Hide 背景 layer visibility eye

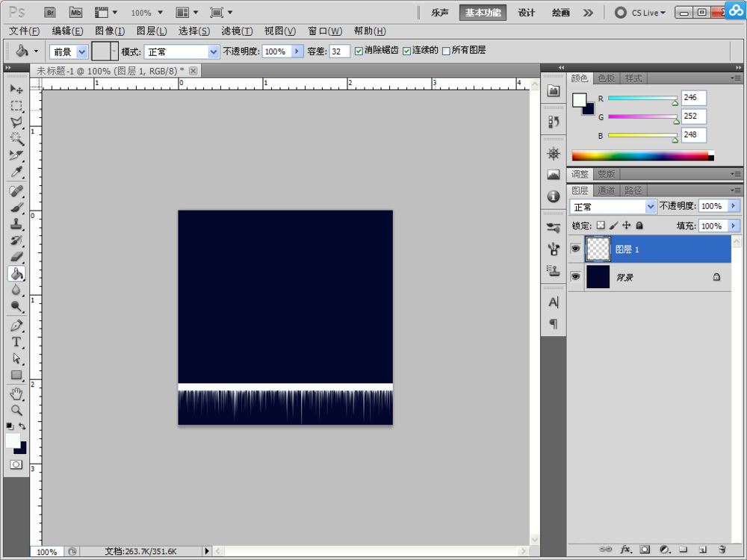(575, 277)
